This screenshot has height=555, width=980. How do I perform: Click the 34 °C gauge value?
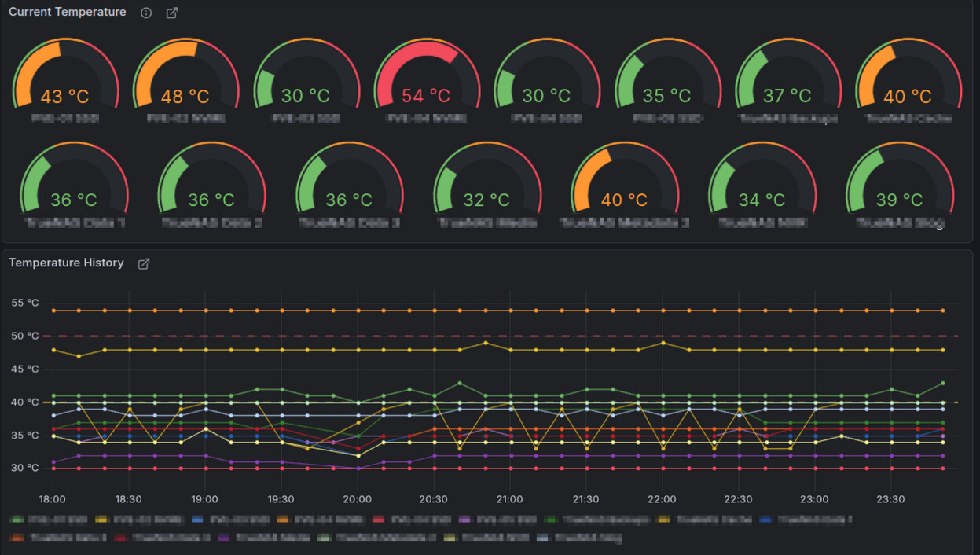(762, 200)
